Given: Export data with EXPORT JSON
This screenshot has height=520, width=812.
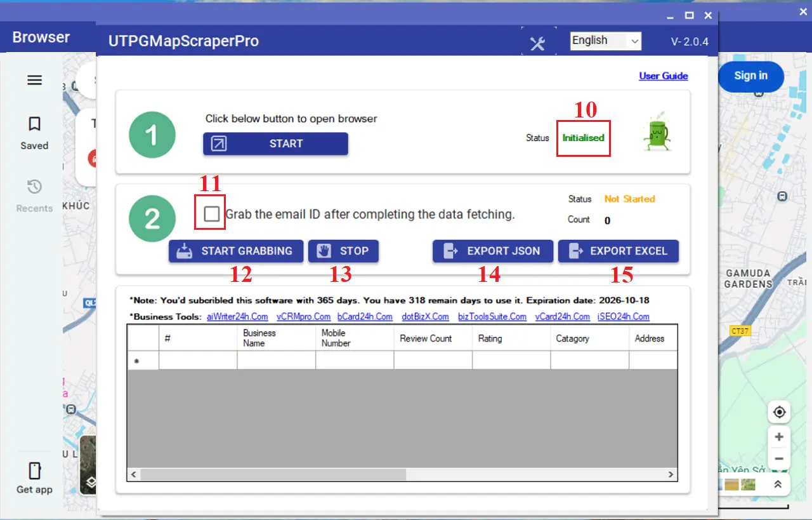Looking at the screenshot, I should (x=493, y=251).
